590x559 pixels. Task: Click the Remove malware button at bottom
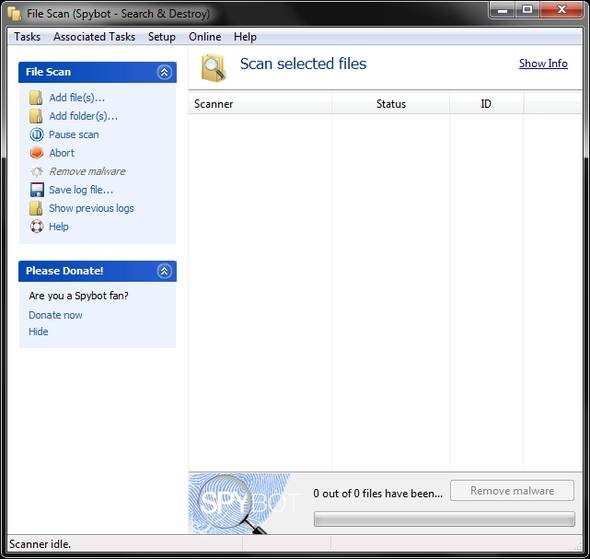pyautogui.click(x=512, y=491)
